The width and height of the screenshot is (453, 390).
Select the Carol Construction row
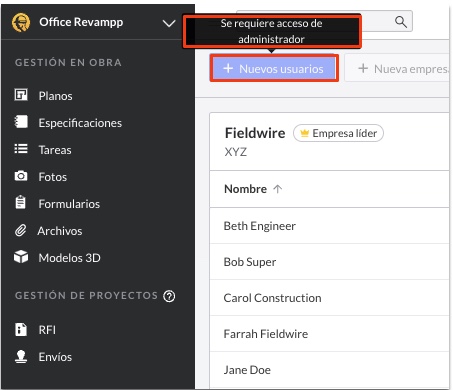(329, 298)
